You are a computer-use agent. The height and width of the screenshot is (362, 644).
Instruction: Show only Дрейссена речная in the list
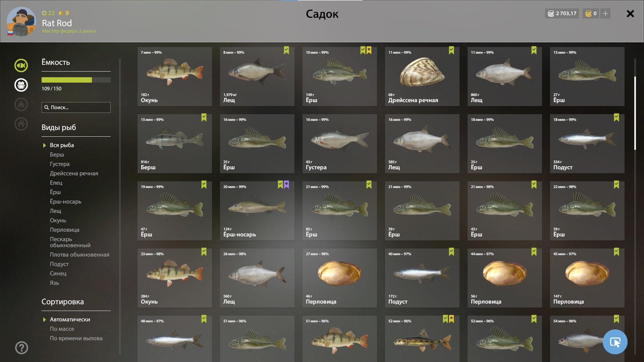click(x=74, y=173)
